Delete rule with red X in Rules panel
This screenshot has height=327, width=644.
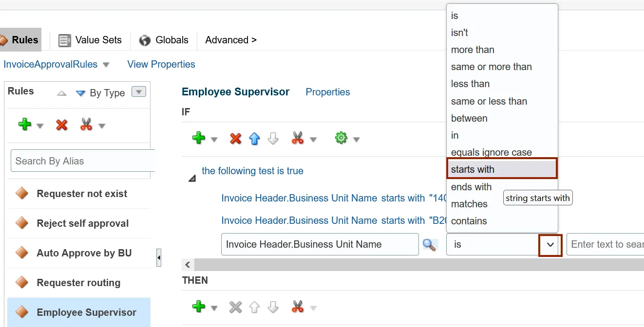(61, 125)
